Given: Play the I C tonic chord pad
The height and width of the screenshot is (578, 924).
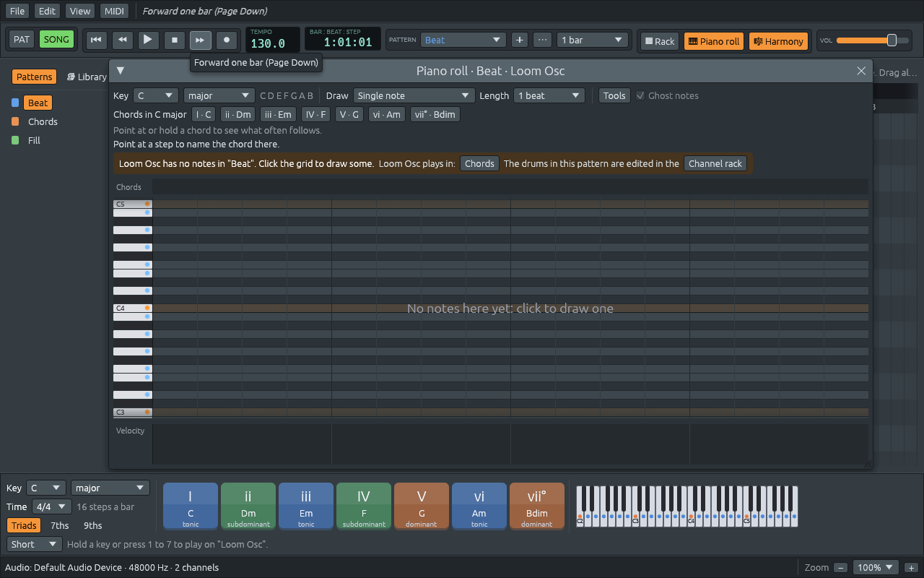Looking at the screenshot, I should click(x=191, y=506).
